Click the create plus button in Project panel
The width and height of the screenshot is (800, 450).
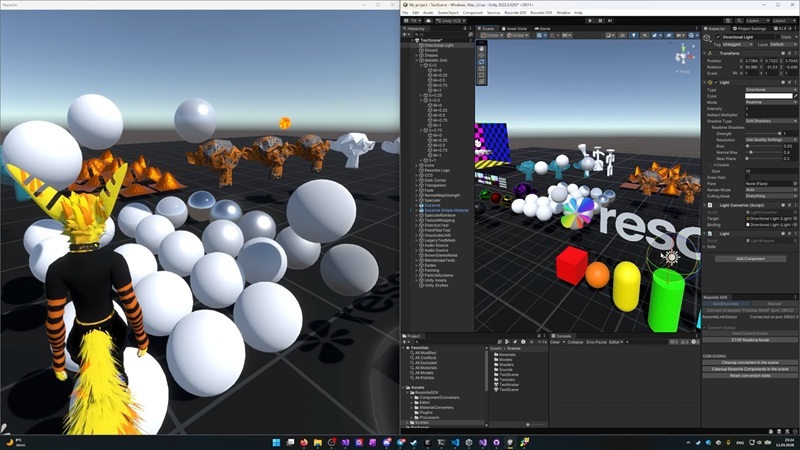405,342
